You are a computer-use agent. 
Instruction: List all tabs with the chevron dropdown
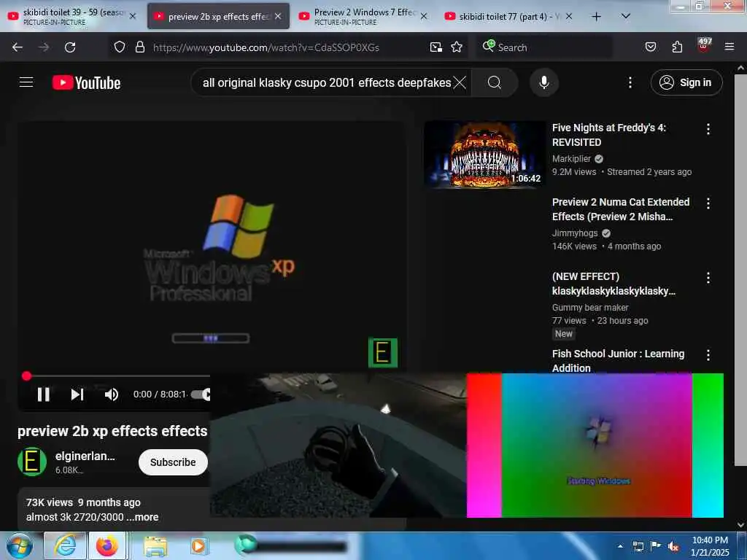pyautogui.click(x=626, y=16)
